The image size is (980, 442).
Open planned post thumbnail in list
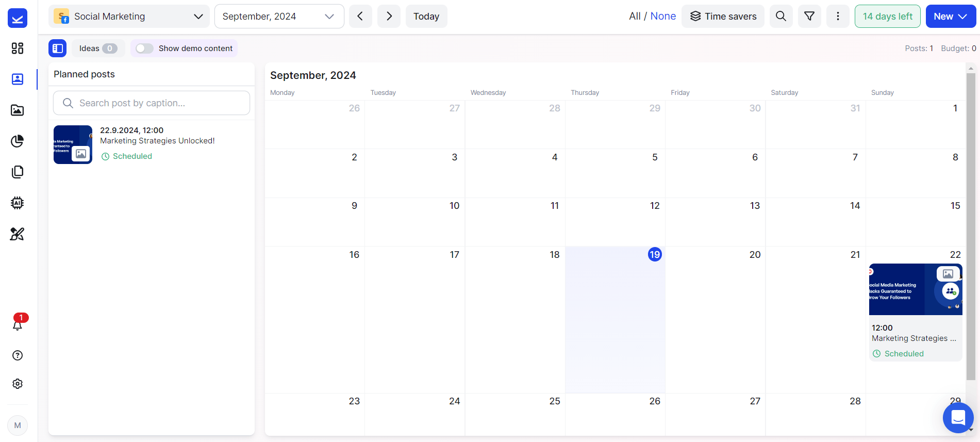pyautogui.click(x=73, y=145)
